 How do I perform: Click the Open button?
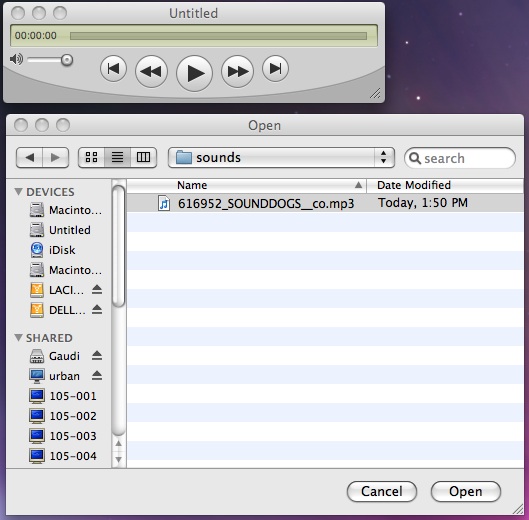pos(466,491)
